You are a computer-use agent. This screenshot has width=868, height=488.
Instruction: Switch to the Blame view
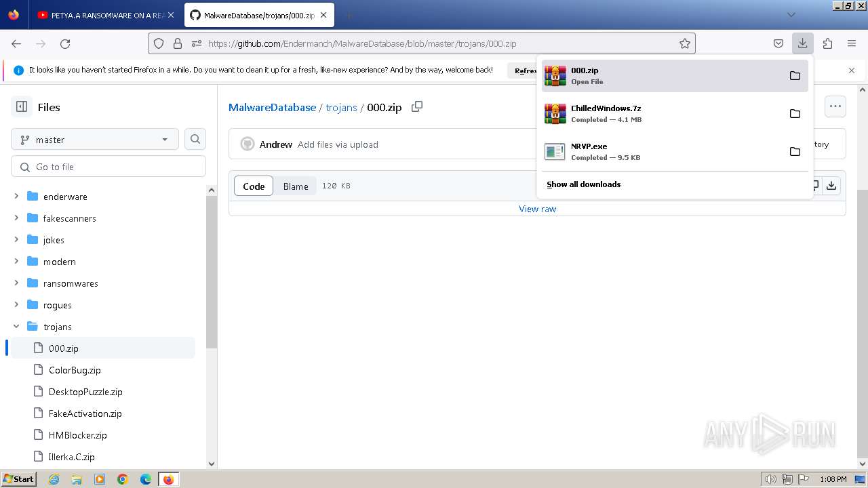click(296, 186)
